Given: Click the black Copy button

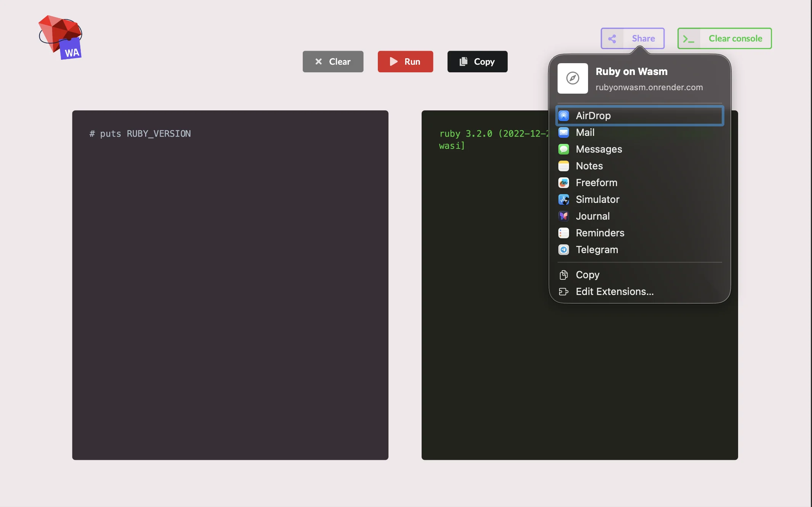Looking at the screenshot, I should [x=477, y=62].
